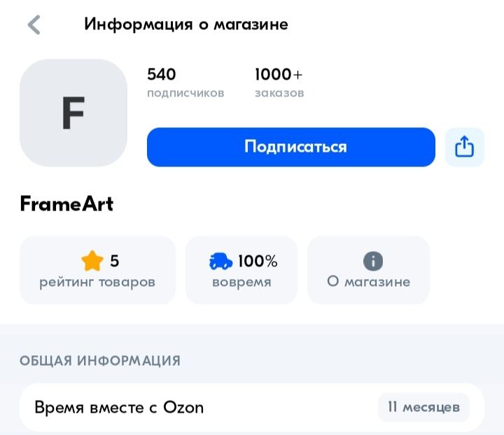Click the rating value 5

click(x=115, y=262)
